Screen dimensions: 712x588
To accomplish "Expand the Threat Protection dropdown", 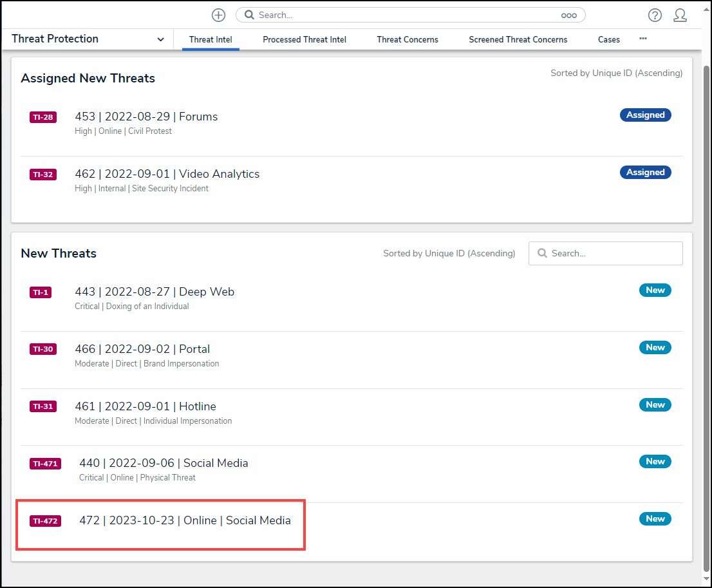I will pyautogui.click(x=160, y=39).
